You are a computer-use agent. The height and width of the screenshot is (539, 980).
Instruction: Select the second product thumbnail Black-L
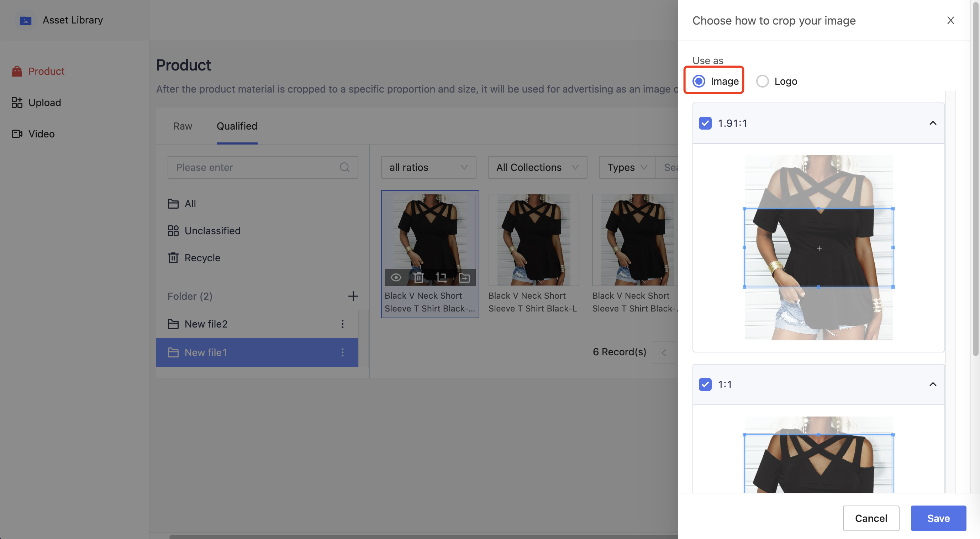pos(534,240)
